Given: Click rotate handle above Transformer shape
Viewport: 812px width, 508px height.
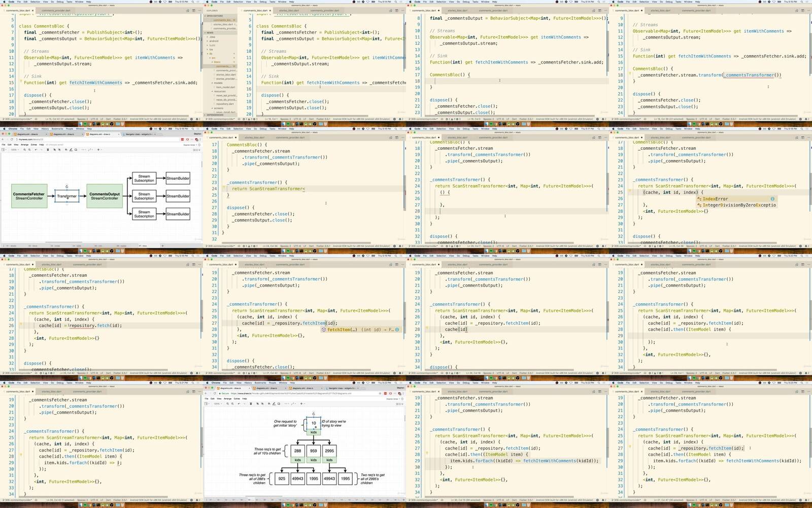Looking at the screenshot, I should click(67, 186).
